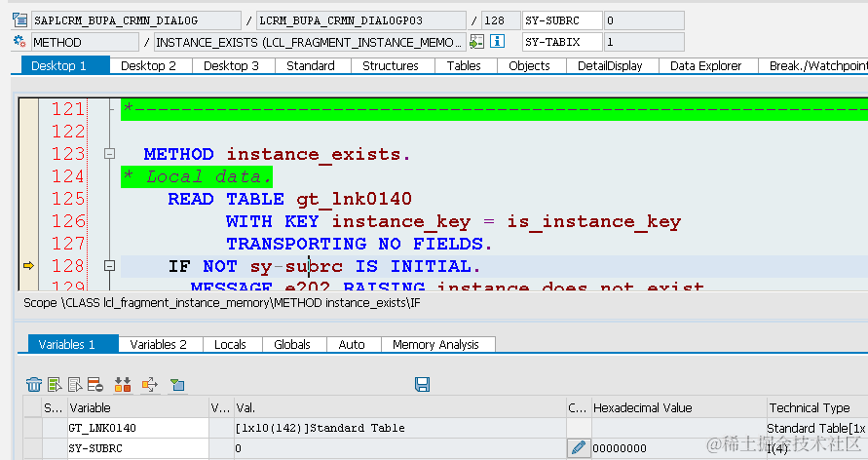Image resolution: width=868 pixels, height=460 pixels.
Task: Click the S... column header
Action: (x=55, y=407)
